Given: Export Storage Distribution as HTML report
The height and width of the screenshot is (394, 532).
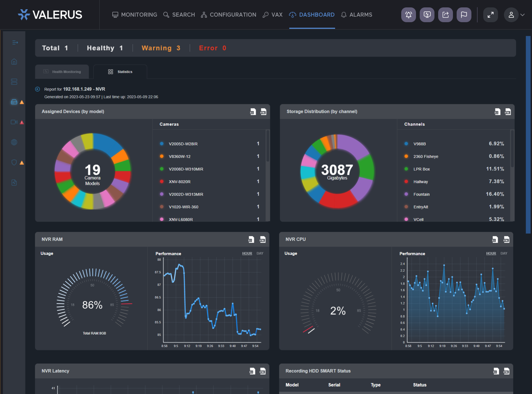Looking at the screenshot, I should coord(507,111).
